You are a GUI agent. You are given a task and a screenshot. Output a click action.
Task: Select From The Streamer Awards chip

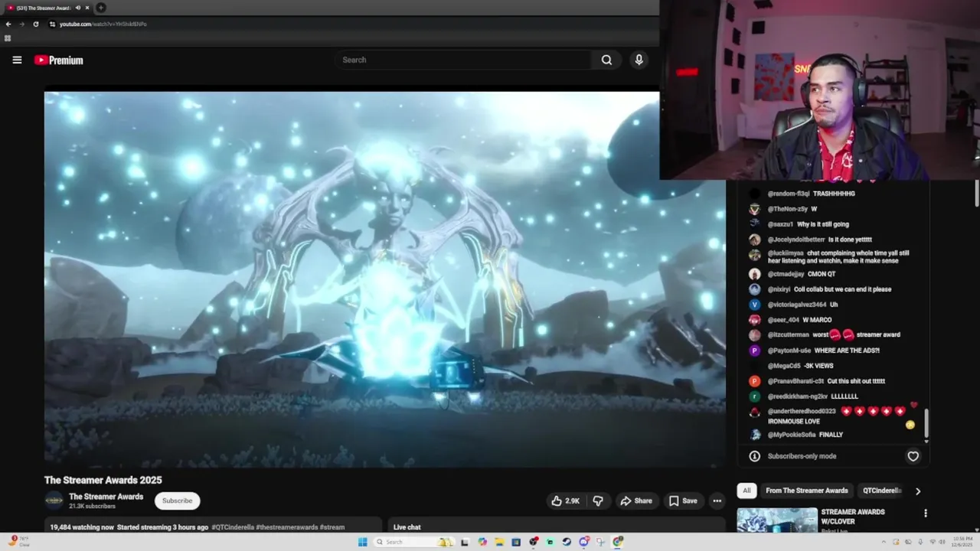coord(806,491)
